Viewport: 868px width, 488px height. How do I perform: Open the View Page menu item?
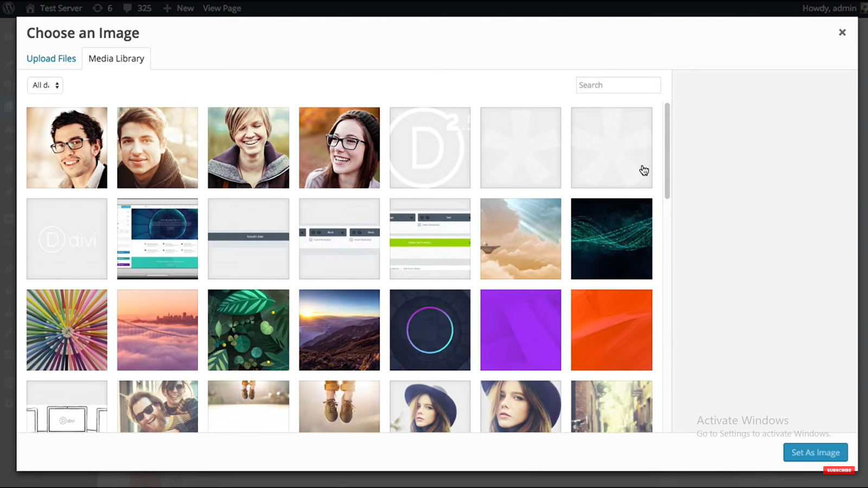221,8
